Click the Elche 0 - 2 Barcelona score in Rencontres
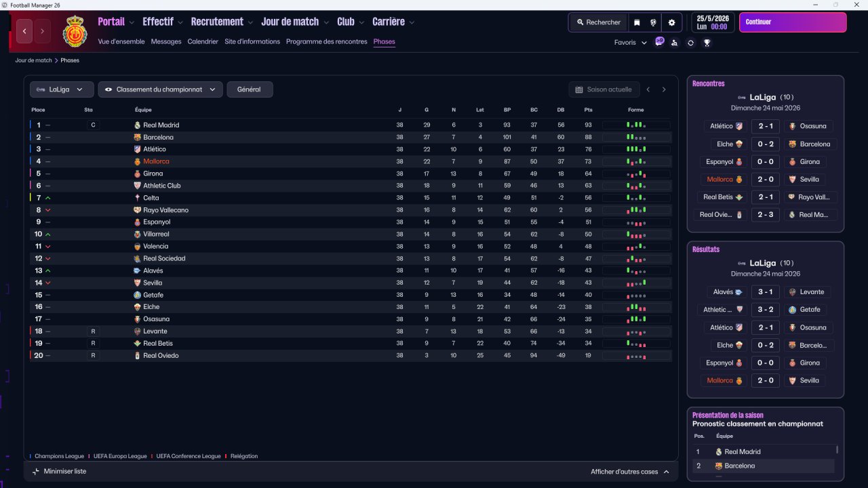Viewport: 868px width, 488px height. click(x=766, y=144)
